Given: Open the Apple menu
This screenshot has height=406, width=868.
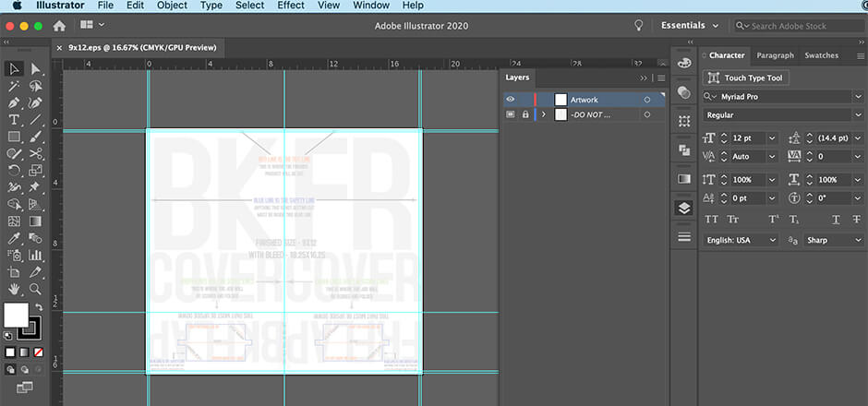Looking at the screenshot, I should point(18,6).
